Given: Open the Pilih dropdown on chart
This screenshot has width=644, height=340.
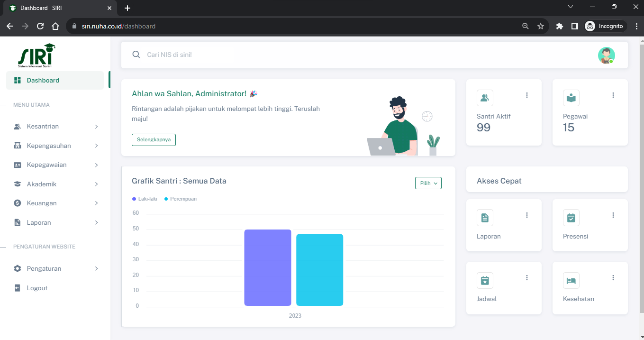Looking at the screenshot, I should coord(428,183).
